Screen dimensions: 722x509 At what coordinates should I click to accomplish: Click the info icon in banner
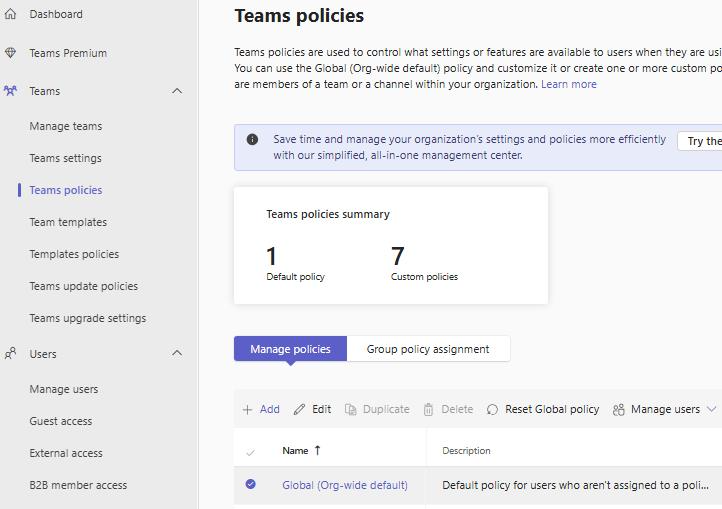252,139
